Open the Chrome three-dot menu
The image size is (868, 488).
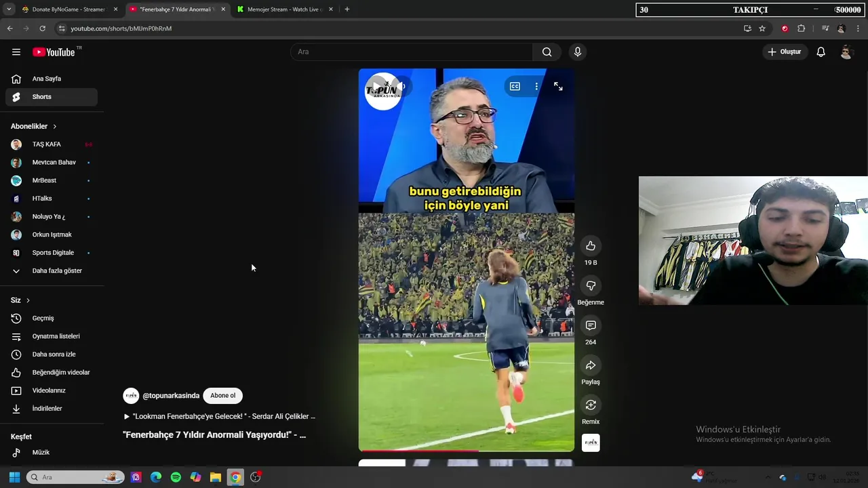859,28
